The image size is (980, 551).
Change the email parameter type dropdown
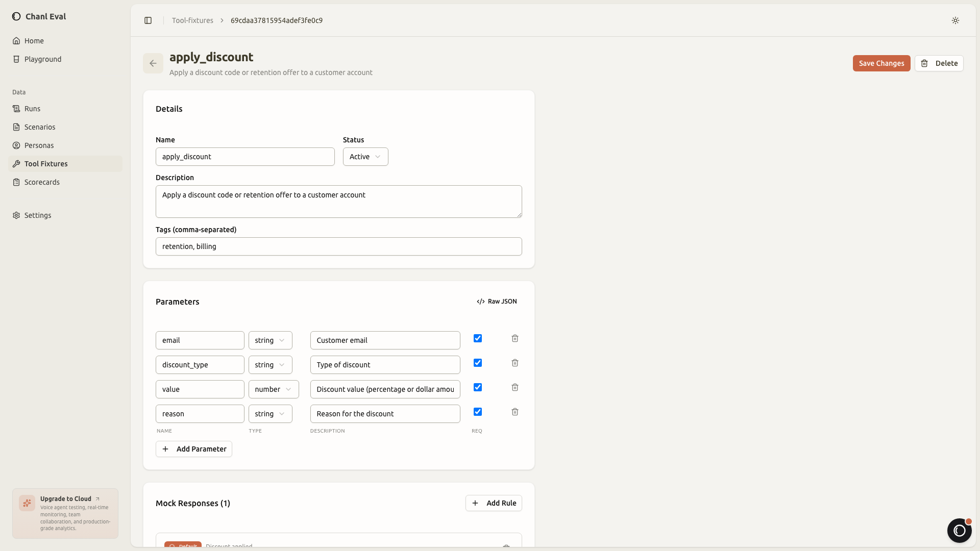point(270,340)
